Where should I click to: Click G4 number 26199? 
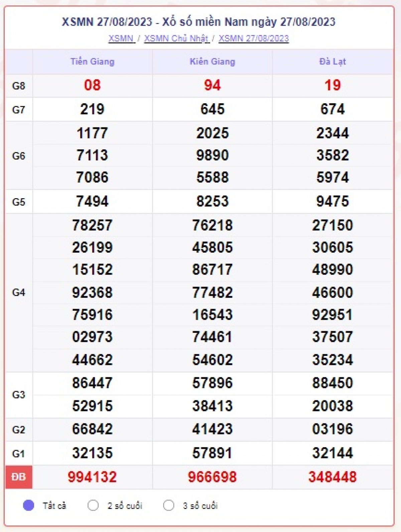[x=92, y=247]
